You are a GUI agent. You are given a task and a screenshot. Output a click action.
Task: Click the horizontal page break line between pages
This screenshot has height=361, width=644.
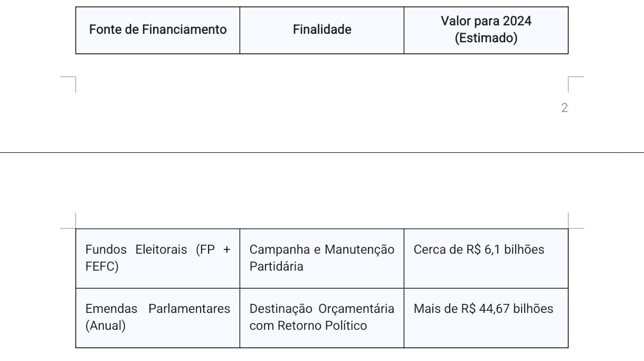point(322,152)
